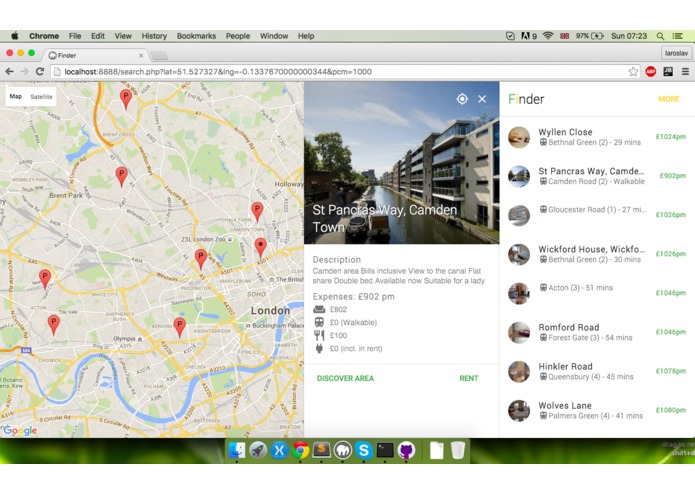Click the locate-on-map target icon
This screenshot has width=695, height=494.
point(462,99)
